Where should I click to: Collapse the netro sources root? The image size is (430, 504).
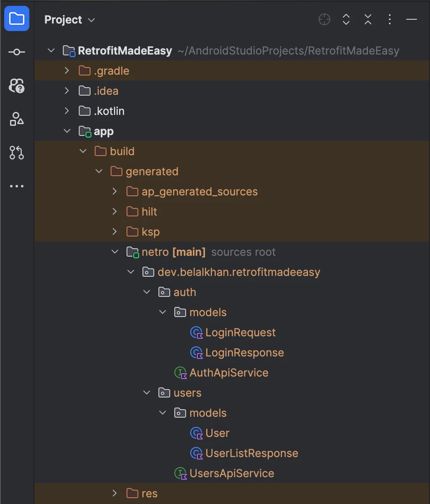pyautogui.click(x=115, y=252)
